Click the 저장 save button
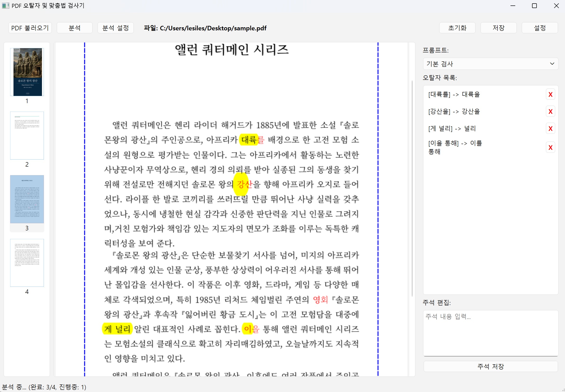 pyautogui.click(x=498, y=28)
